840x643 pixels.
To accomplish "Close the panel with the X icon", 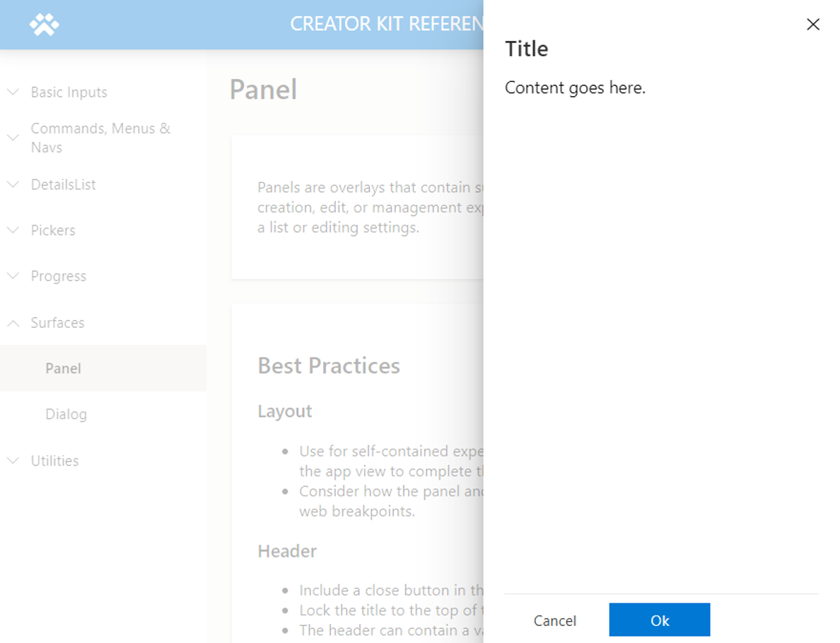I will pyautogui.click(x=812, y=24).
